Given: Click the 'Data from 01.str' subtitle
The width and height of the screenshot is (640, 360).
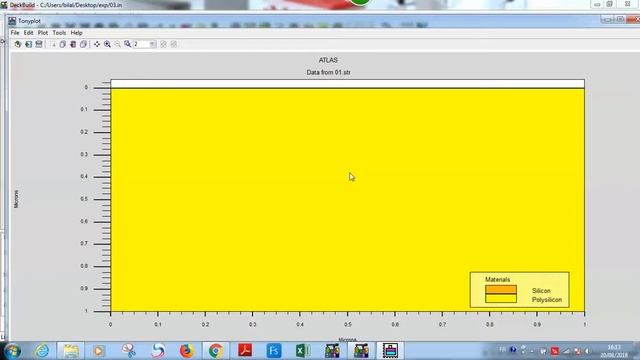Looking at the screenshot, I should coord(329,72).
